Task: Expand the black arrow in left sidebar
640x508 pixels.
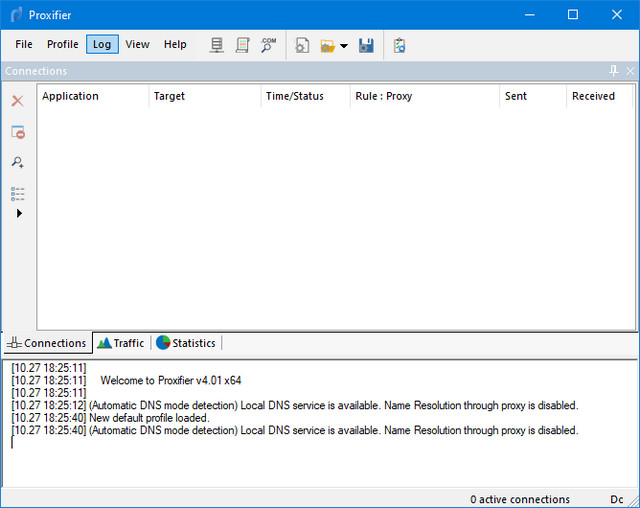Action: click(19, 213)
